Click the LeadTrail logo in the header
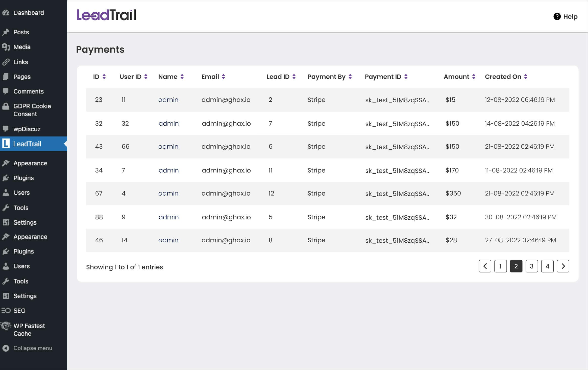Viewport: 588px width, 370px height. [x=106, y=15]
